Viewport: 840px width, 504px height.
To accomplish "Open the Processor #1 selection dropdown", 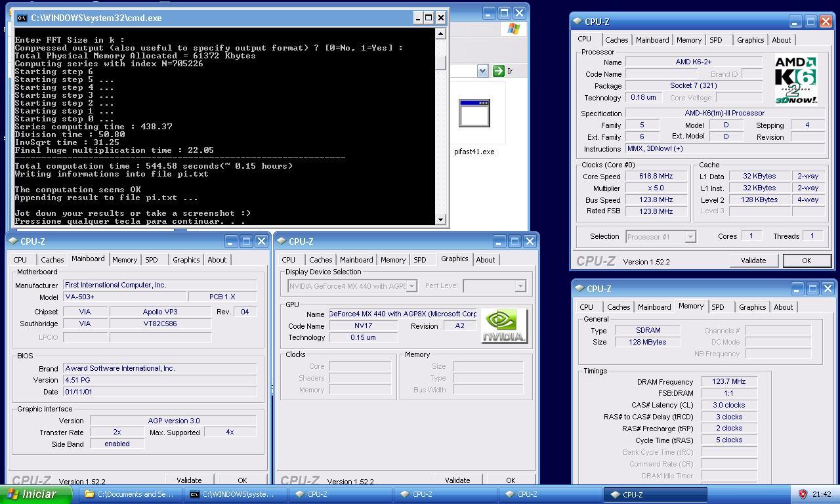I will tap(690, 237).
